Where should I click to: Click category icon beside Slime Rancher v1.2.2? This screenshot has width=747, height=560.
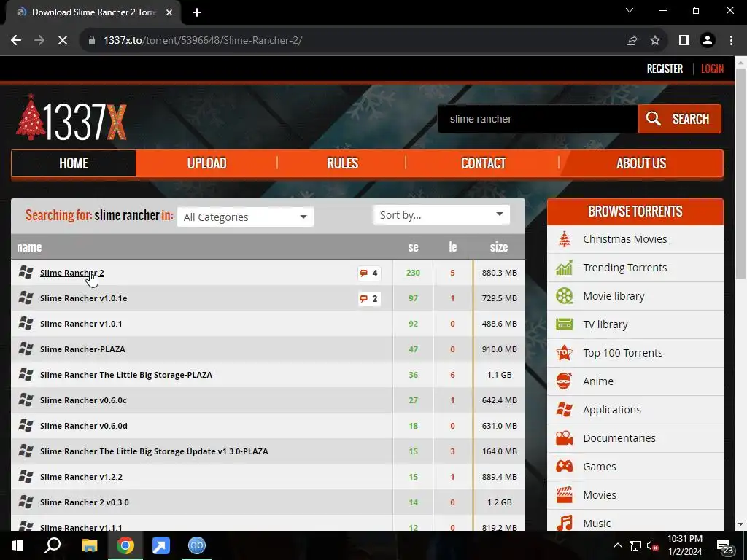[26, 477]
